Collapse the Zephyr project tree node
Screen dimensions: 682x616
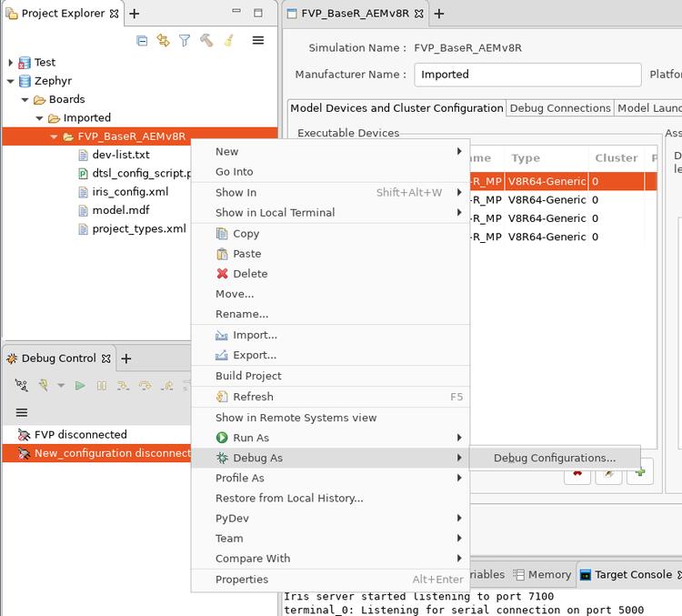pos(11,81)
